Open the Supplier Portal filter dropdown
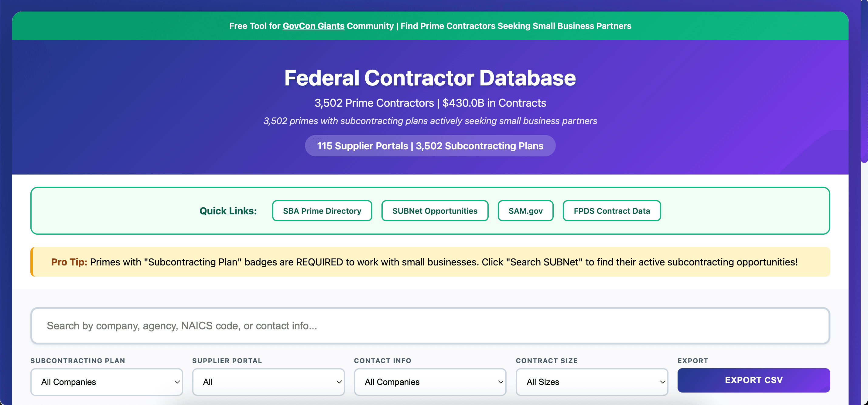Viewport: 868px width, 405px height. coord(268,382)
